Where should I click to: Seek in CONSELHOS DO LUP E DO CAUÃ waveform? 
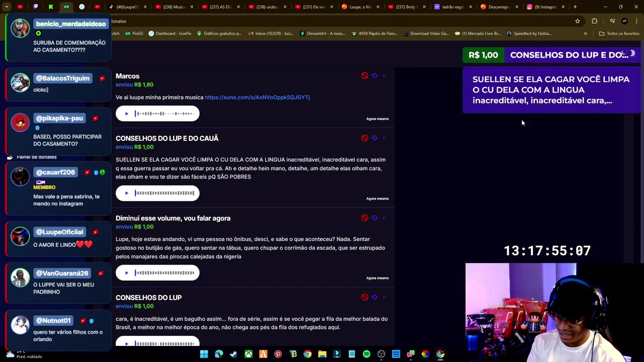(165, 193)
